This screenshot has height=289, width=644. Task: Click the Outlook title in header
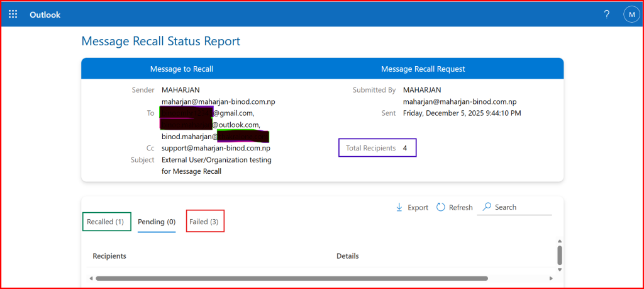(45, 14)
